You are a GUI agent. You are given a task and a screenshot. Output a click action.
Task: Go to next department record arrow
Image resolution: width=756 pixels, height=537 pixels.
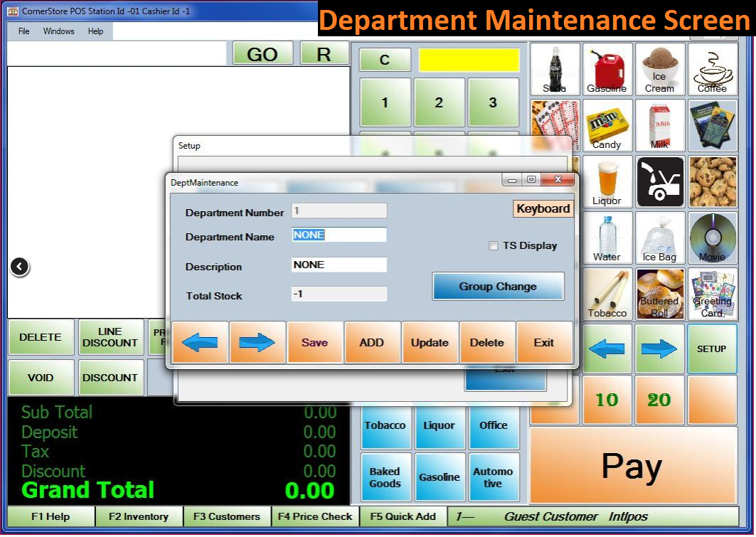257,343
